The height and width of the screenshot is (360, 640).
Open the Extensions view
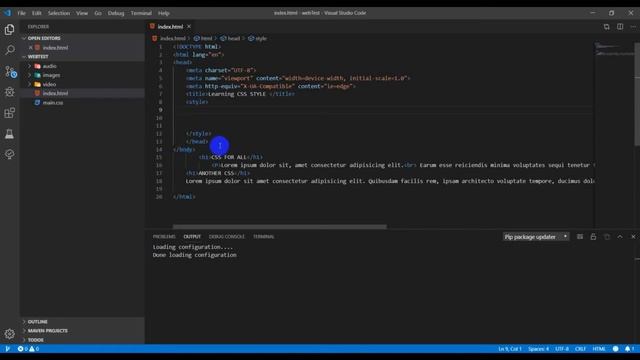click(x=9, y=113)
